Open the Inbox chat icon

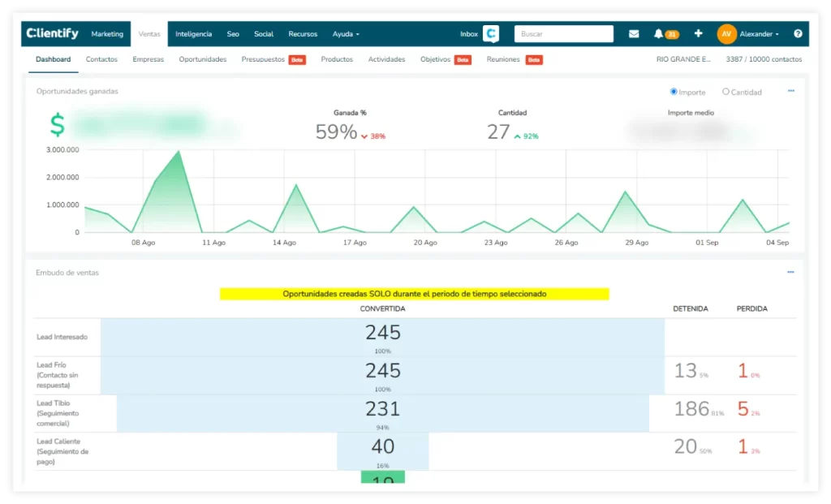(x=490, y=34)
